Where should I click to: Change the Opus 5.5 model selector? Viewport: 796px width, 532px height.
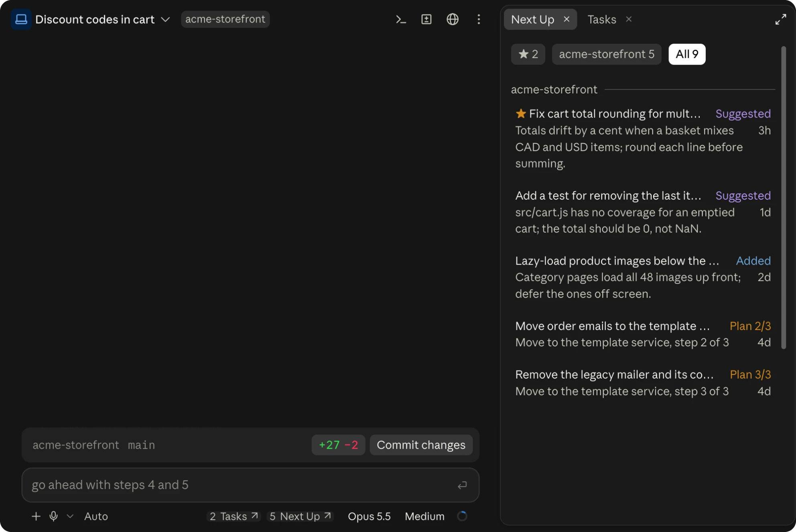(369, 516)
